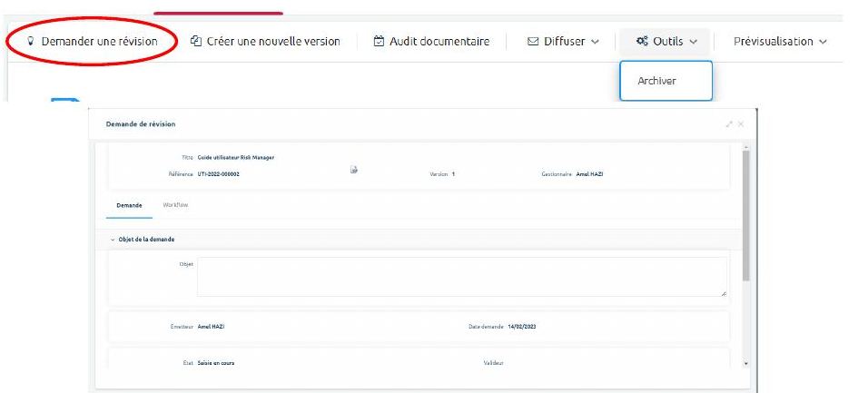Viewport: 868px width, 393px height.
Task: Click the scroll down arrow in the dialog
Action: pyautogui.click(x=746, y=363)
